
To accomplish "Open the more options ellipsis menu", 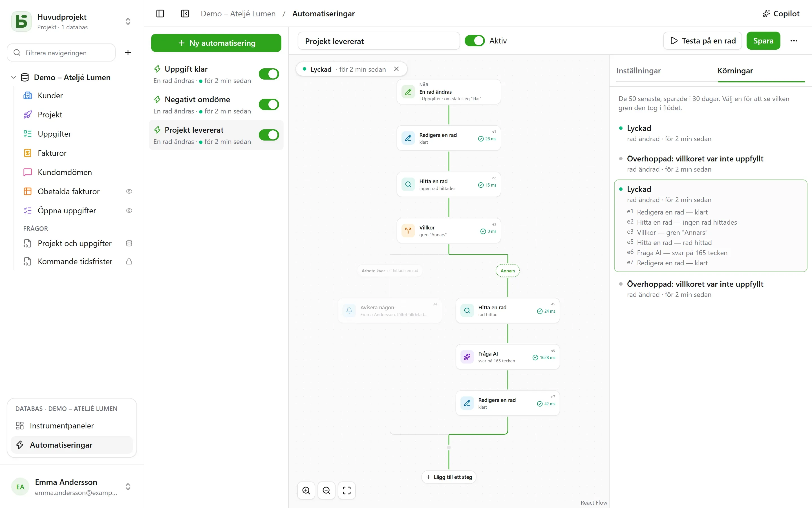I will 794,41.
